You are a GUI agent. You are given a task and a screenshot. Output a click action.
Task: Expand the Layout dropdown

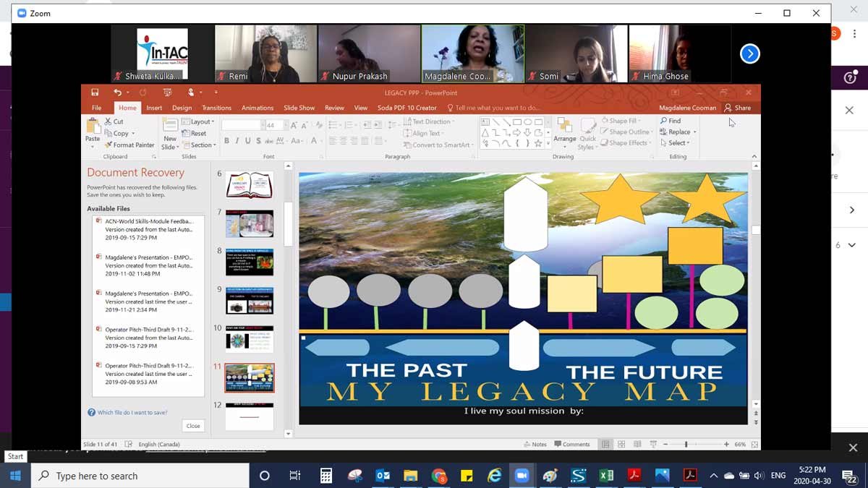click(x=197, y=121)
